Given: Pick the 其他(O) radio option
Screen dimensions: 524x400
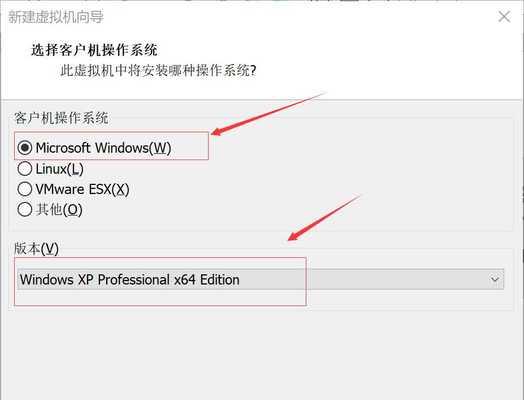Looking at the screenshot, I should click(x=25, y=210).
